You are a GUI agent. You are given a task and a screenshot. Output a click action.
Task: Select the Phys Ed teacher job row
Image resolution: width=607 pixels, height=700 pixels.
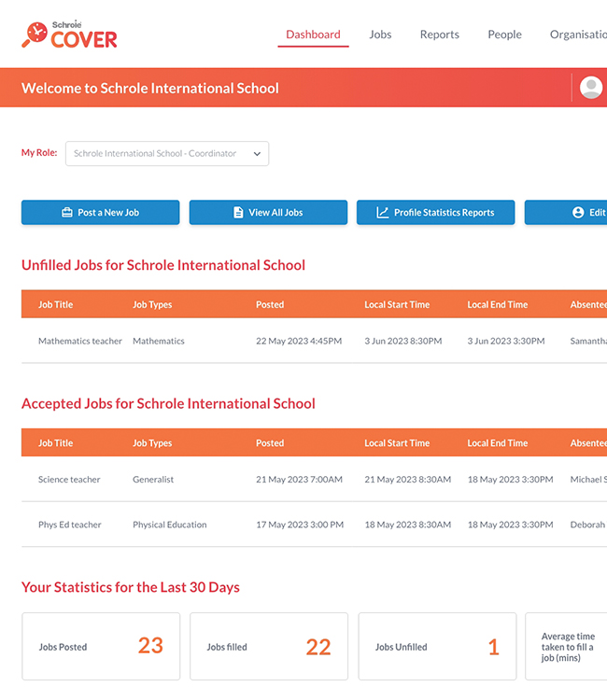coord(70,525)
